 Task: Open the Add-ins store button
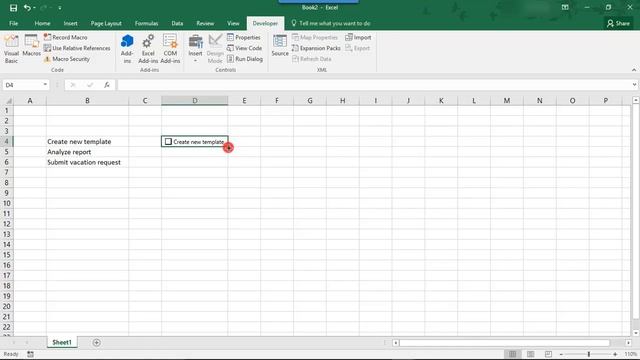(x=127, y=49)
